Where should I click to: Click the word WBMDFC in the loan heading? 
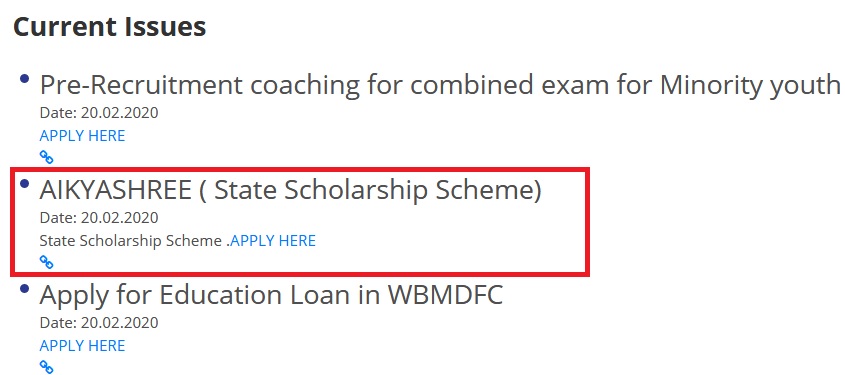click(445, 295)
